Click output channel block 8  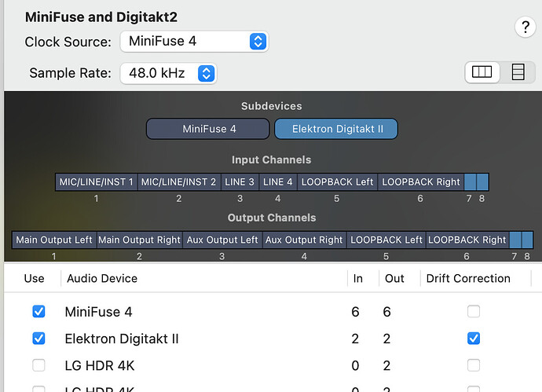click(527, 240)
